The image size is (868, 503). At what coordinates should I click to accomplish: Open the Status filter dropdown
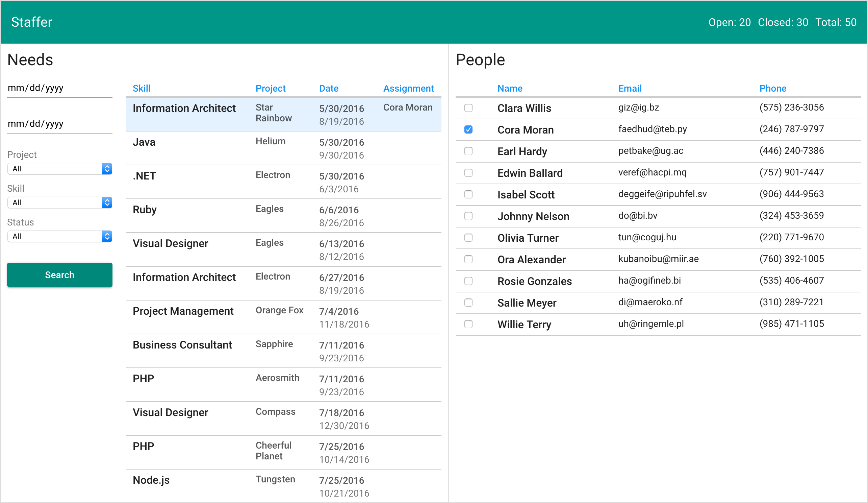tap(59, 236)
